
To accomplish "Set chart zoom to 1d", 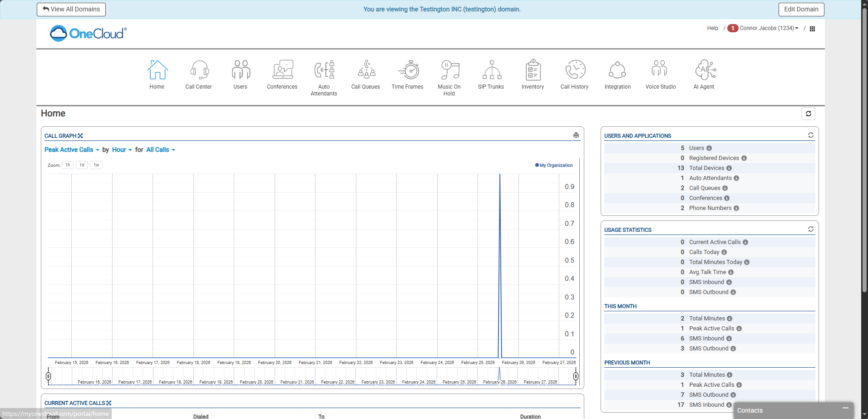I will pos(82,165).
